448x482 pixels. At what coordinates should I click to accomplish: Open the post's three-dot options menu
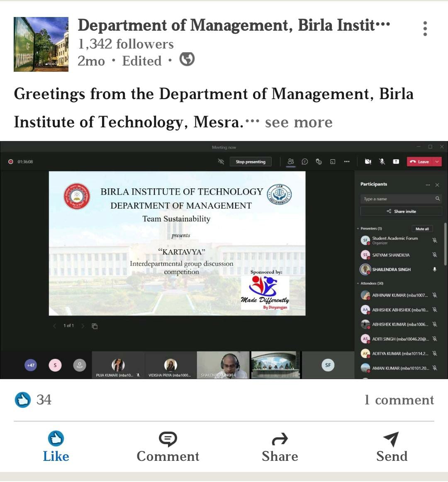pos(425,29)
